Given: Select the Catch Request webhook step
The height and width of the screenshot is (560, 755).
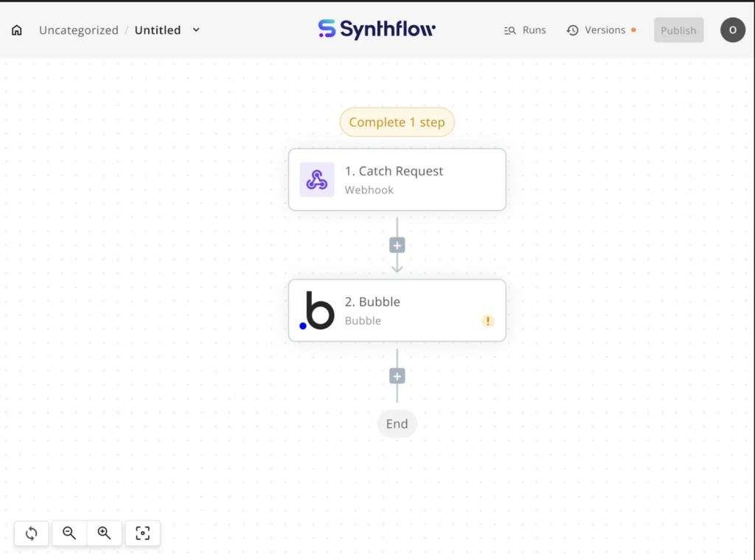Looking at the screenshot, I should [397, 180].
